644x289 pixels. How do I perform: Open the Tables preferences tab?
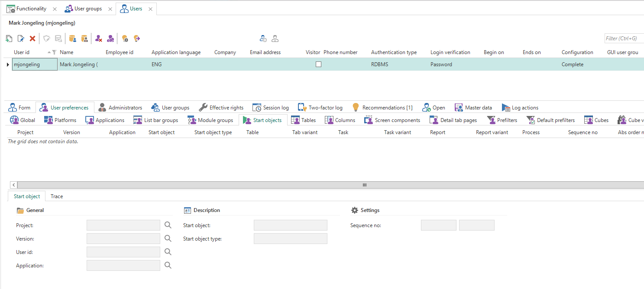click(303, 120)
